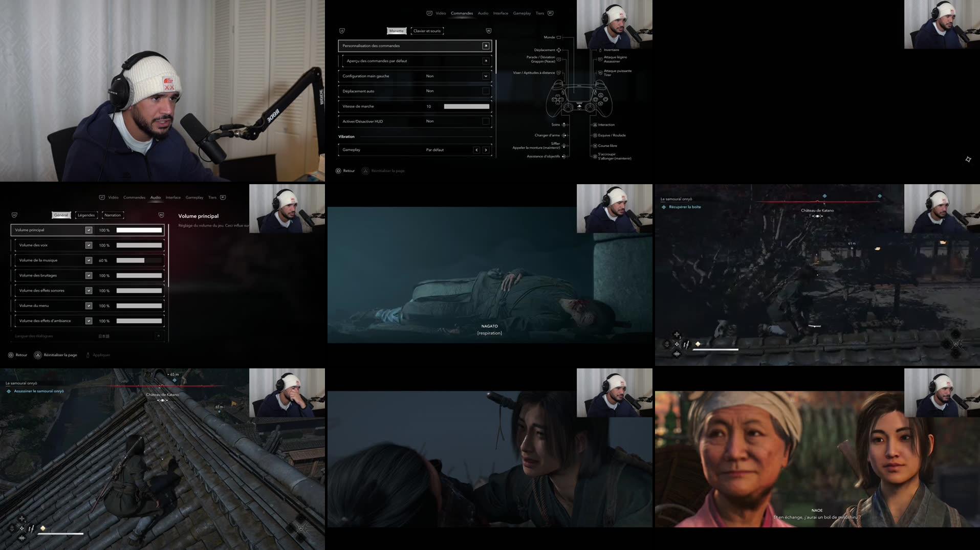Click the L1 icon in the Audio settings frame
The height and width of the screenshot is (550, 980).
click(x=102, y=197)
